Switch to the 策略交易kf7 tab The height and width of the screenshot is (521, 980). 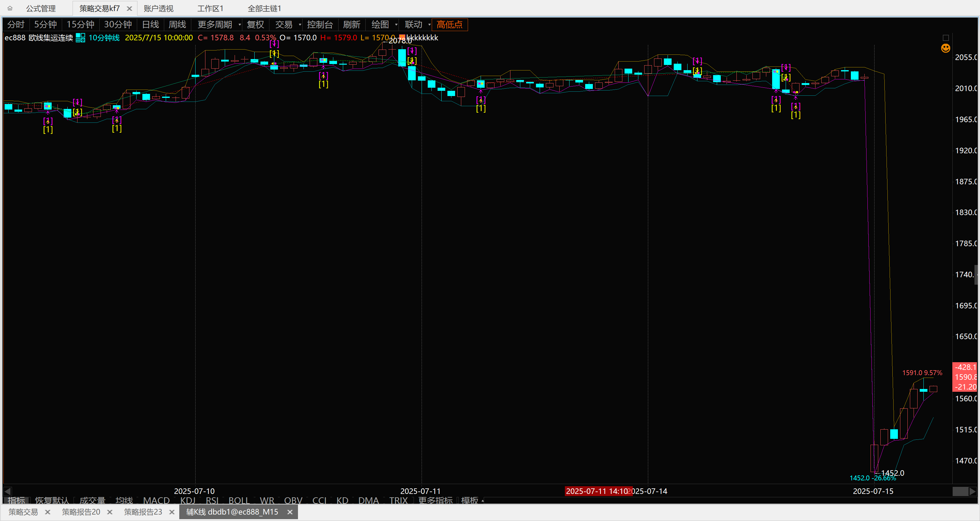pos(100,8)
